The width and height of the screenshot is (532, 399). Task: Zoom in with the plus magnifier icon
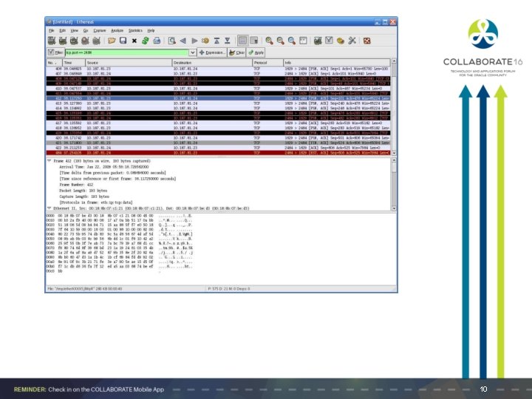269,41
